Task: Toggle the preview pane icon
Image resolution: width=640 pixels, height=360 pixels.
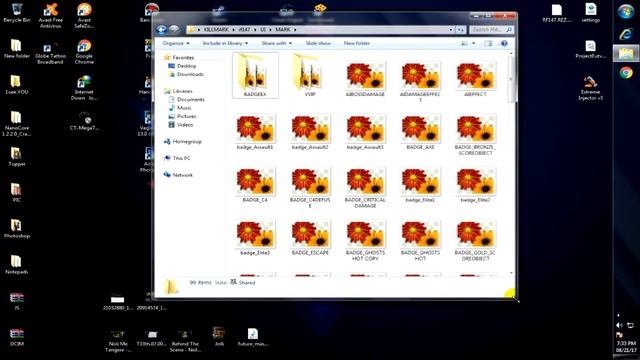Action: [x=488, y=43]
